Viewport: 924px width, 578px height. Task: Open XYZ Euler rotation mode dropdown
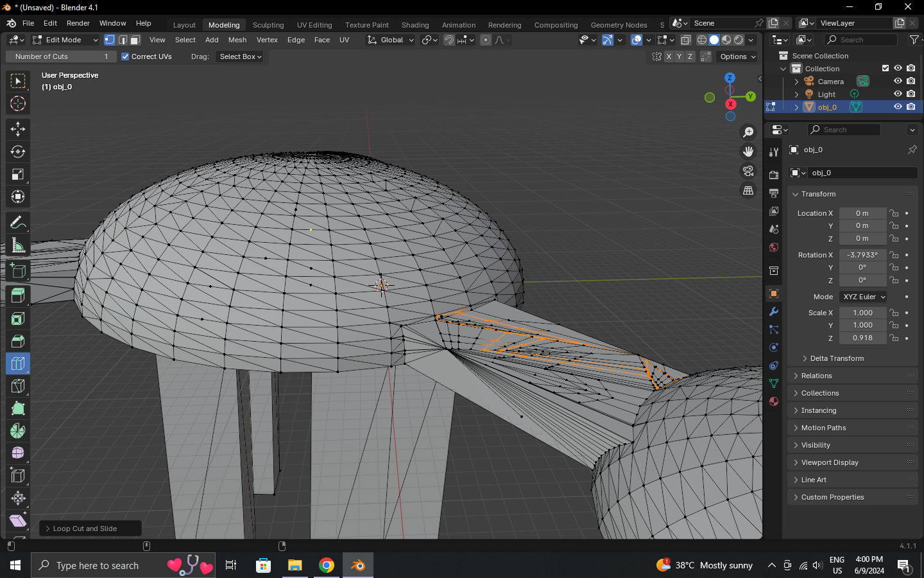pos(864,297)
